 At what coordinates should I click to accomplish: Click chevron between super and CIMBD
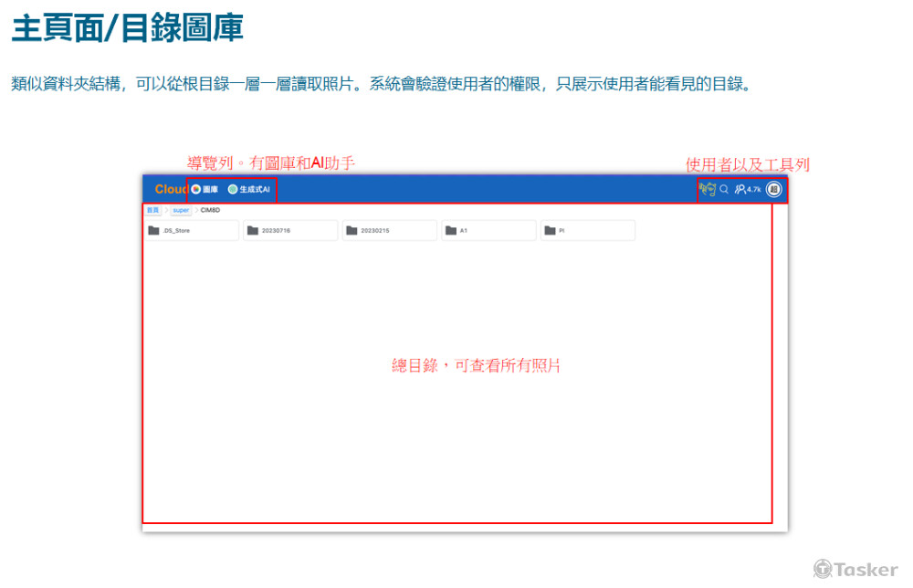click(195, 210)
